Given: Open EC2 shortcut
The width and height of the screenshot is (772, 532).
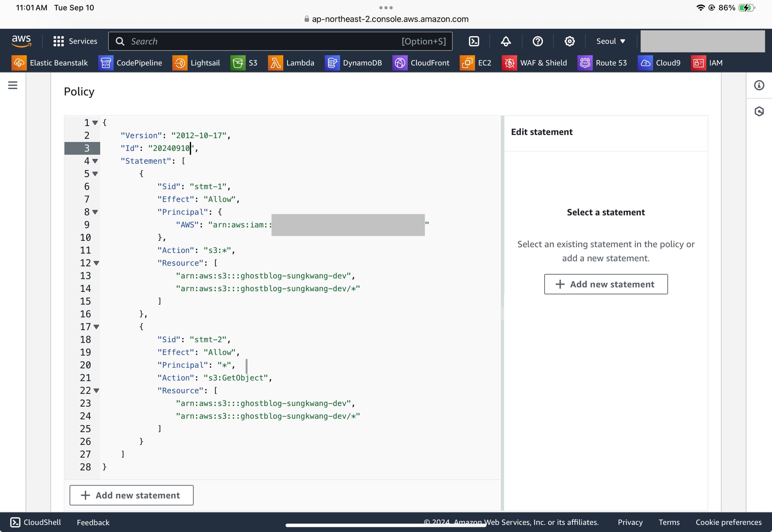Looking at the screenshot, I should [x=476, y=63].
